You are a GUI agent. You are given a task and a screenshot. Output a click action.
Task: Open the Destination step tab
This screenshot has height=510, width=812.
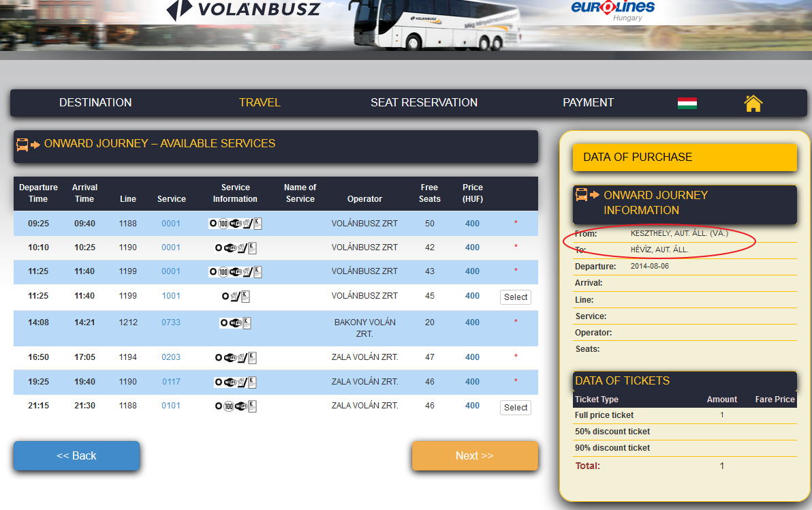click(x=95, y=103)
